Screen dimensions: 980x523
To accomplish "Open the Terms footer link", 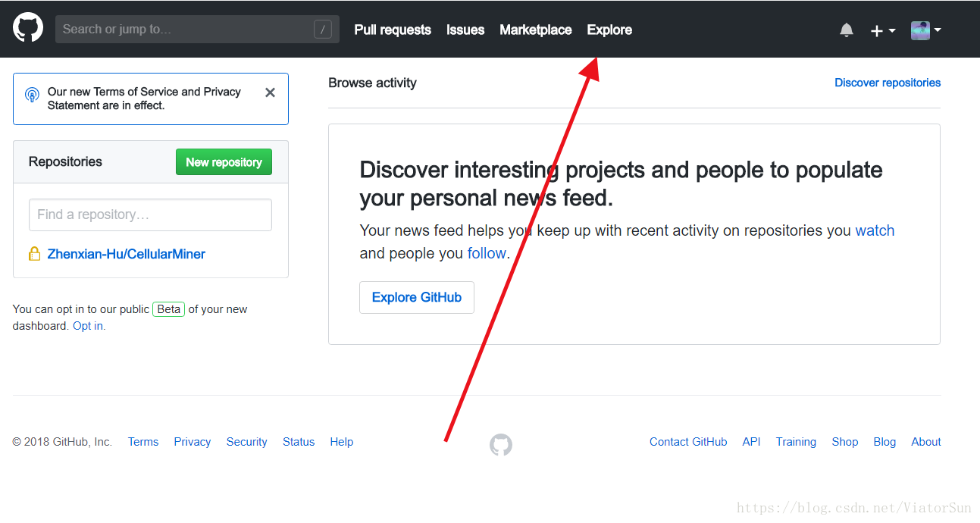I will [x=143, y=442].
